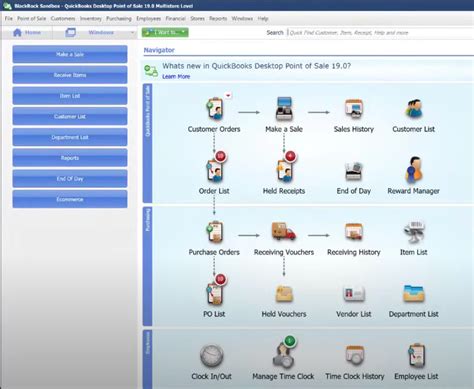The image size is (474, 389).
Task: Click the Receive Items sidebar button
Action: [70, 75]
